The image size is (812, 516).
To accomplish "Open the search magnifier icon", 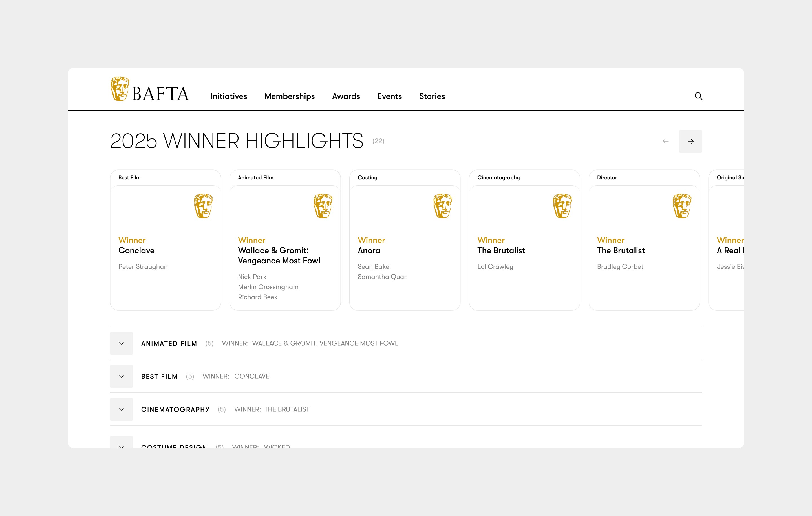I will pos(698,96).
